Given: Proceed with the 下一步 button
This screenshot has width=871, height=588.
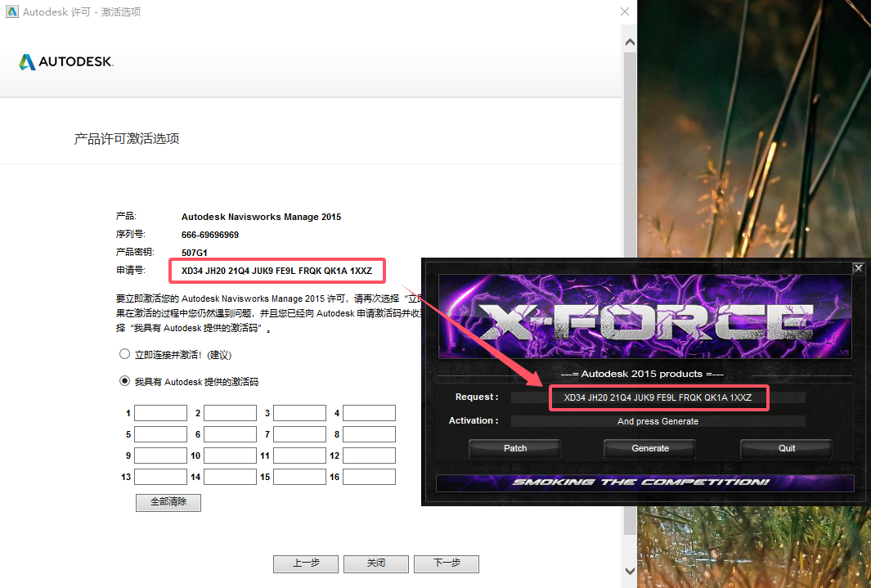Looking at the screenshot, I should pyautogui.click(x=446, y=563).
